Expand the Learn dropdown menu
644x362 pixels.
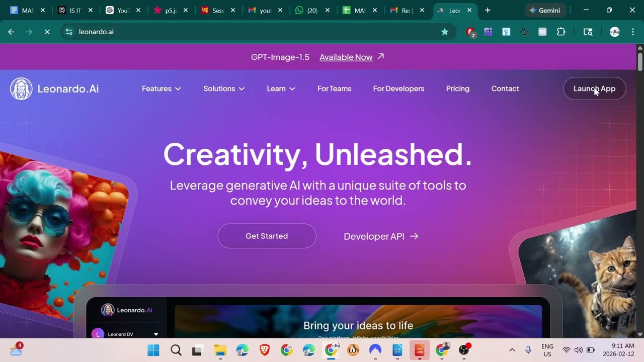(x=281, y=88)
